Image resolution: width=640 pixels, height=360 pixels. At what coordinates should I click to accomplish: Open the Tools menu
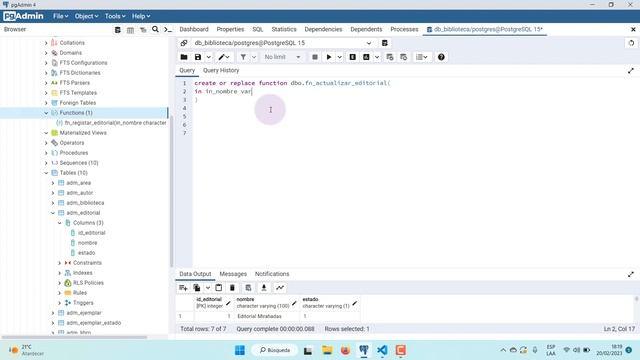pyautogui.click(x=115, y=16)
